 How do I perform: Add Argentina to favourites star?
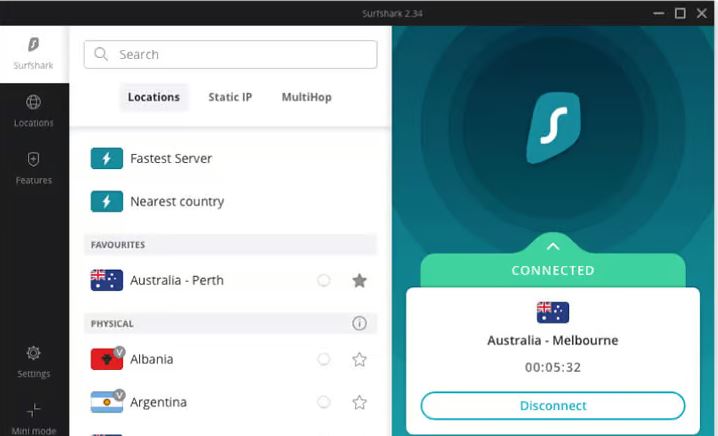(359, 402)
